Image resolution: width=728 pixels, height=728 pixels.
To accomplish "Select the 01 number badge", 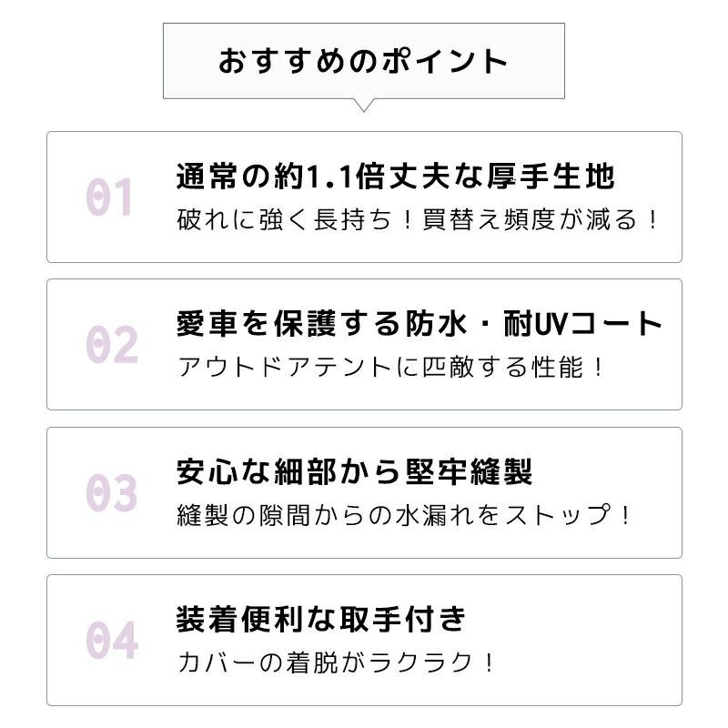I will pyautogui.click(x=109, y=197).
